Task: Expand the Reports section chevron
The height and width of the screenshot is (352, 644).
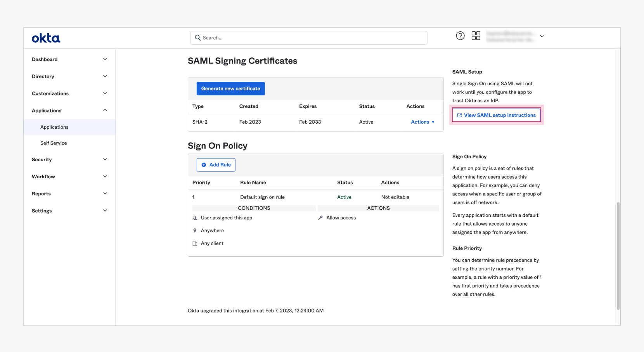Action: click(x=105, y=193)
